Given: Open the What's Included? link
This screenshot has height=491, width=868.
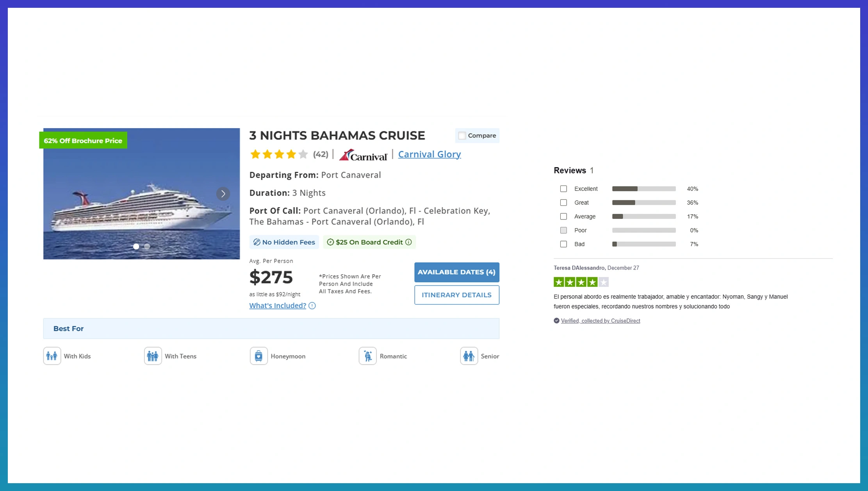Looking at the screenshot, I should point(278,306).
